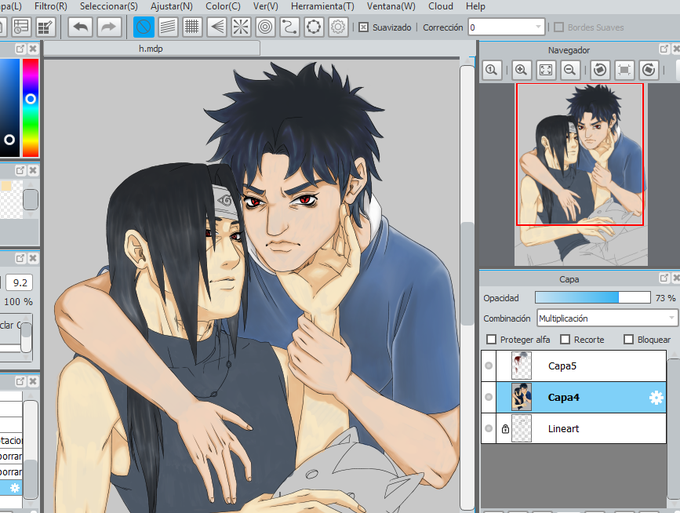Open the Ajustar menu
Viewport: 680px width, 513px height.
(x=172, y=6)
